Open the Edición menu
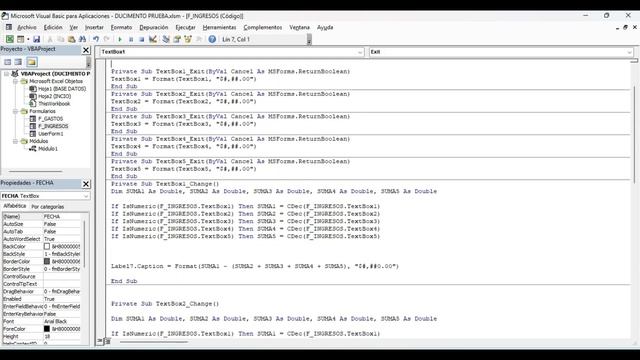The image size is (640, 360). (x=53, y=27)
